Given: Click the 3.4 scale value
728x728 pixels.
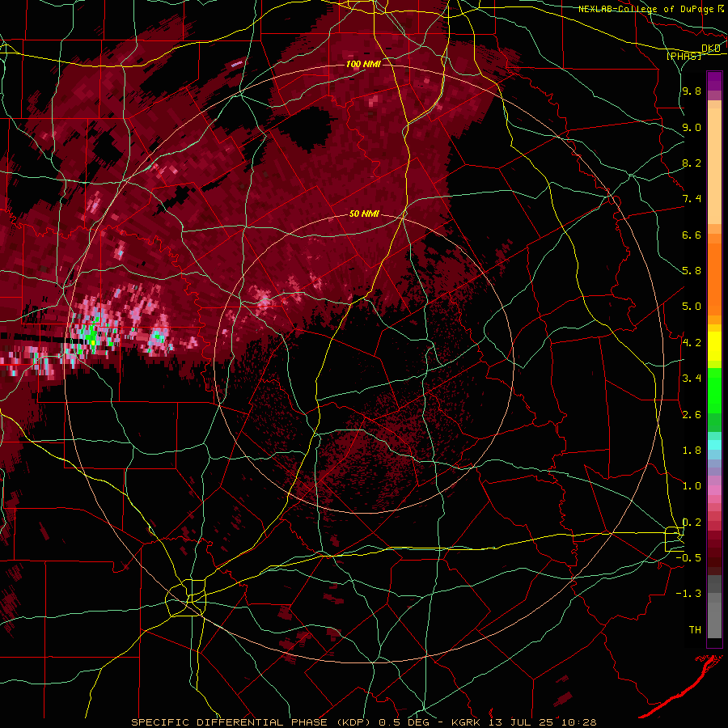Looking at the screenshot, I should point(692,379).
